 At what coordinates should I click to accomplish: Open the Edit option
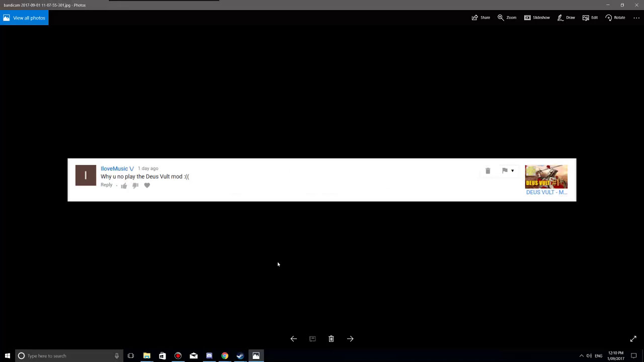590,18
